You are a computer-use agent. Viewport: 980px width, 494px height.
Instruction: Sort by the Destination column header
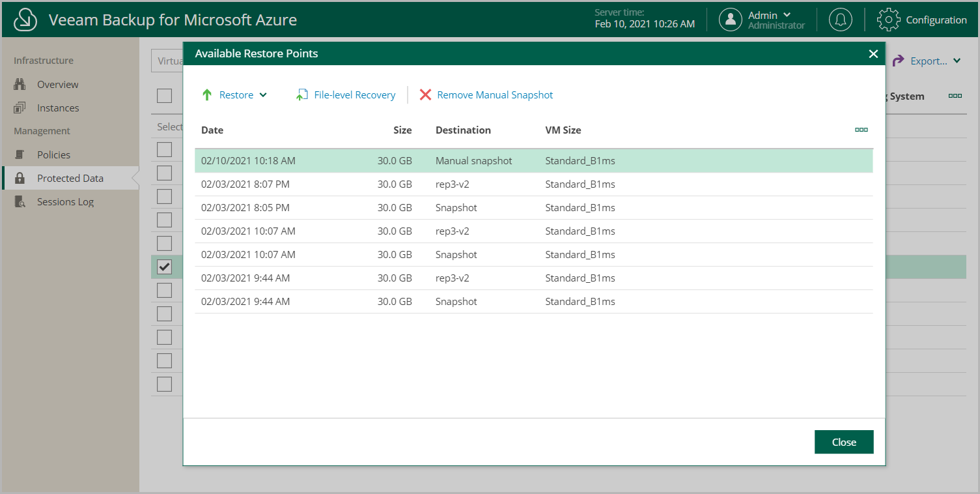point(463,130)
